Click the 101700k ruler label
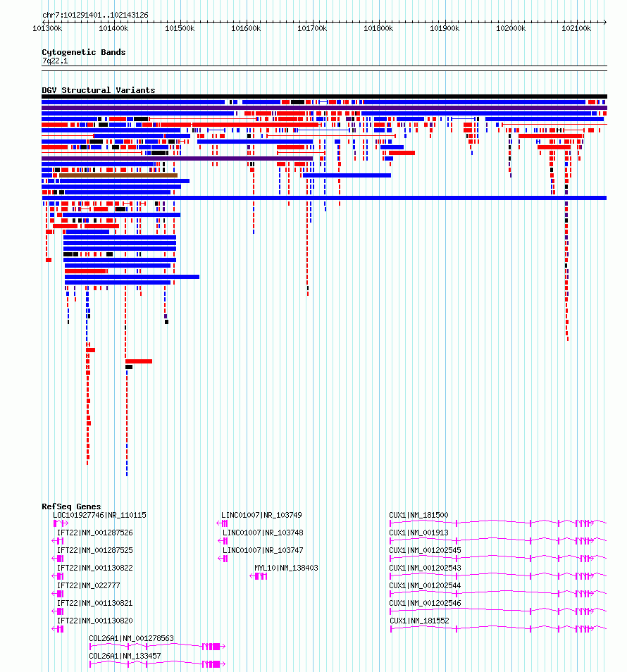The height and width of the screenshot is (672, 627). [x=312, y=28]
